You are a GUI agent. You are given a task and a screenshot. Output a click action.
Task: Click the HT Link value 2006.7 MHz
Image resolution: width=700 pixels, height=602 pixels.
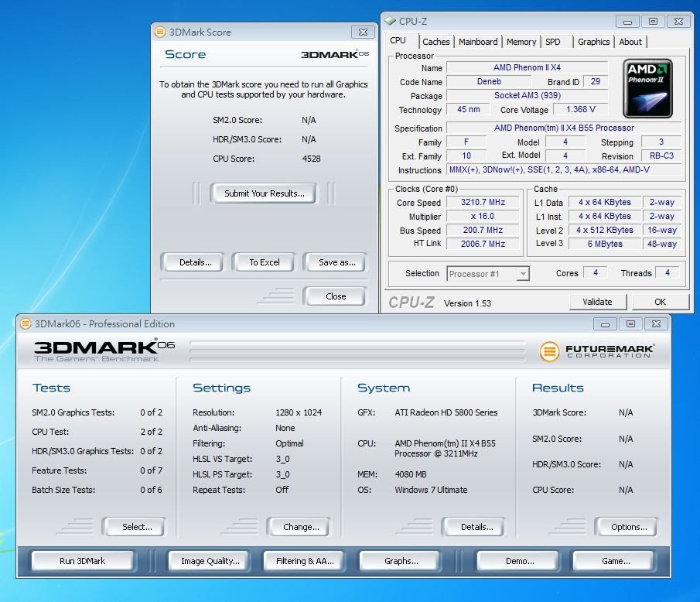click(x=483, y=244)
